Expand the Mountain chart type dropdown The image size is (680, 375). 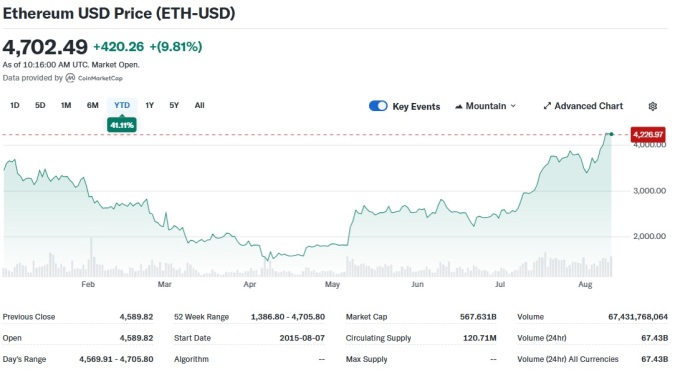[513, 106]
